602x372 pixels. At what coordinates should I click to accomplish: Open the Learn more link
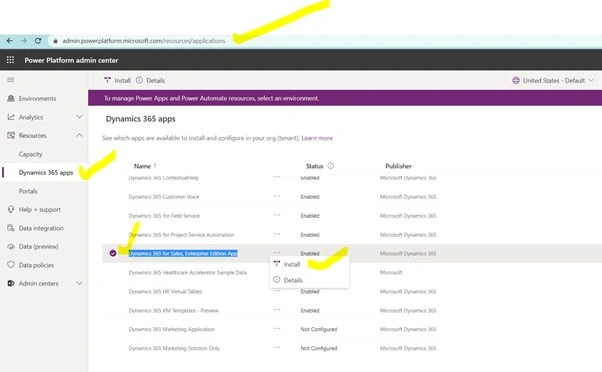click(317, 138)
